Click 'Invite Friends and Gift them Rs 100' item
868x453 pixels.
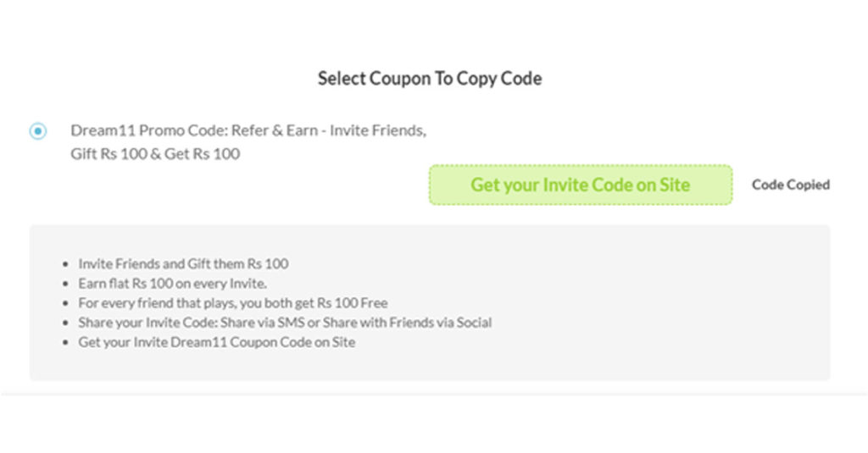183,263
